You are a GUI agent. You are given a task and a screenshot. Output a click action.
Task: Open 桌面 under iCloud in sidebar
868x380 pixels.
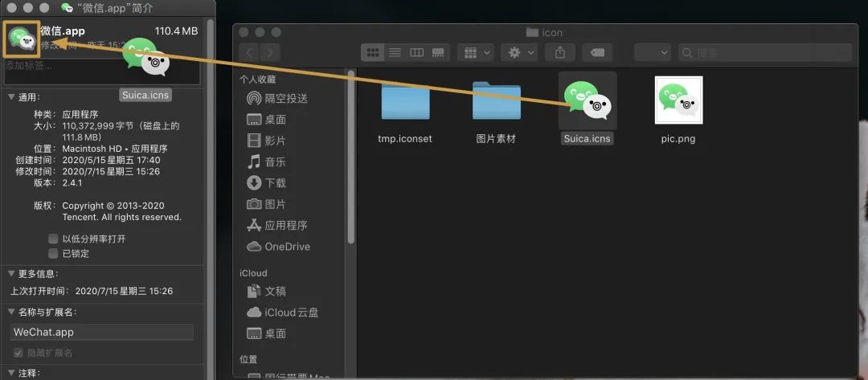tap(267, 333)
